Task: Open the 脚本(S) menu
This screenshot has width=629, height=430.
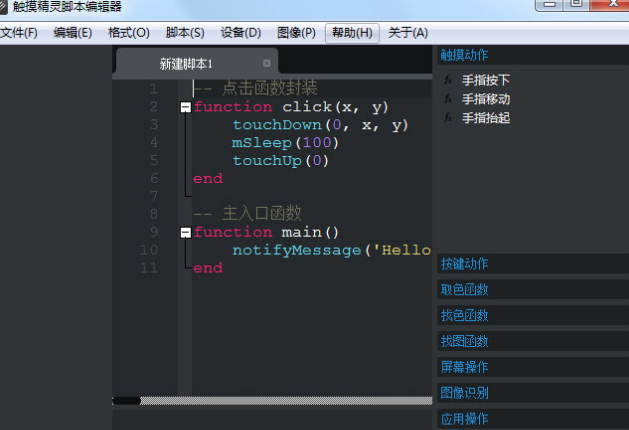Action: [x=184, y=32]
